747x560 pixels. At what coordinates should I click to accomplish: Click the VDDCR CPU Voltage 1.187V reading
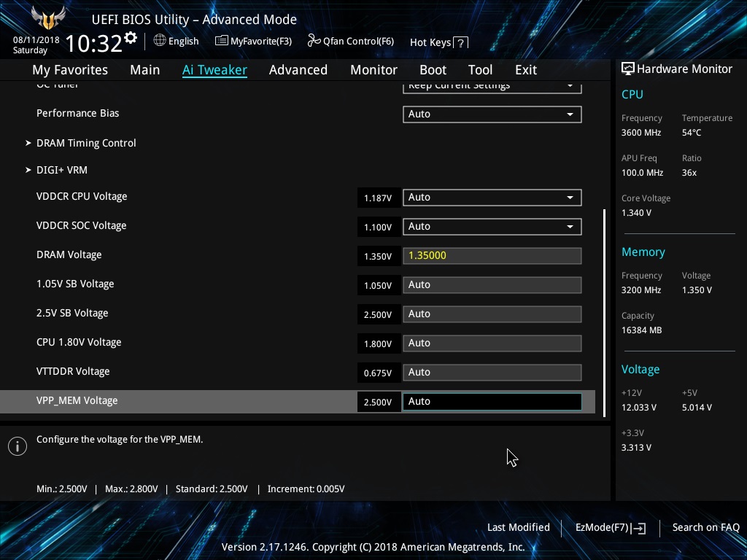(378, 198)
